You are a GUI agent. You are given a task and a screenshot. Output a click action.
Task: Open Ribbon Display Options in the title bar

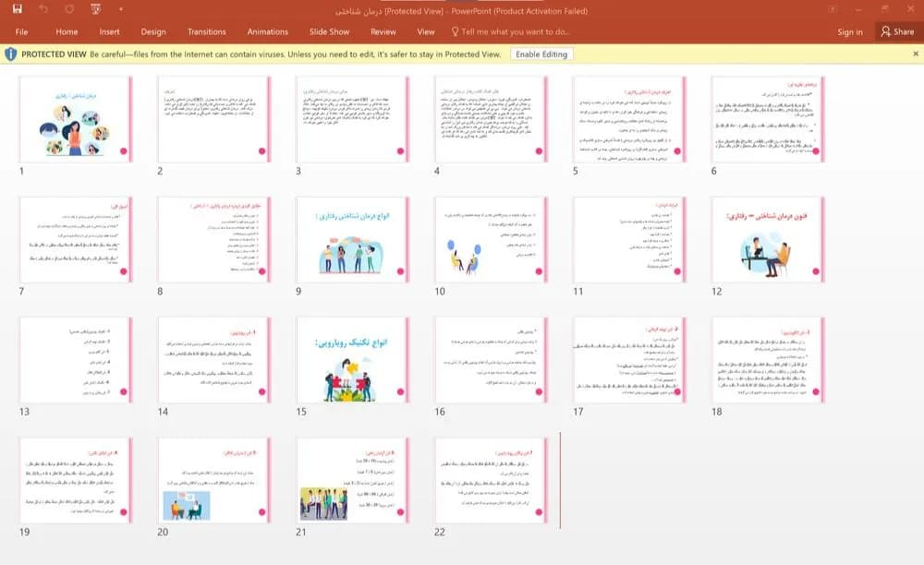coord(833,9)
